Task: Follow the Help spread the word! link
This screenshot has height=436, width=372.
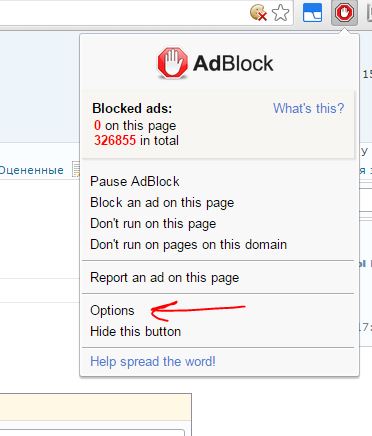Action: (153, 362)
